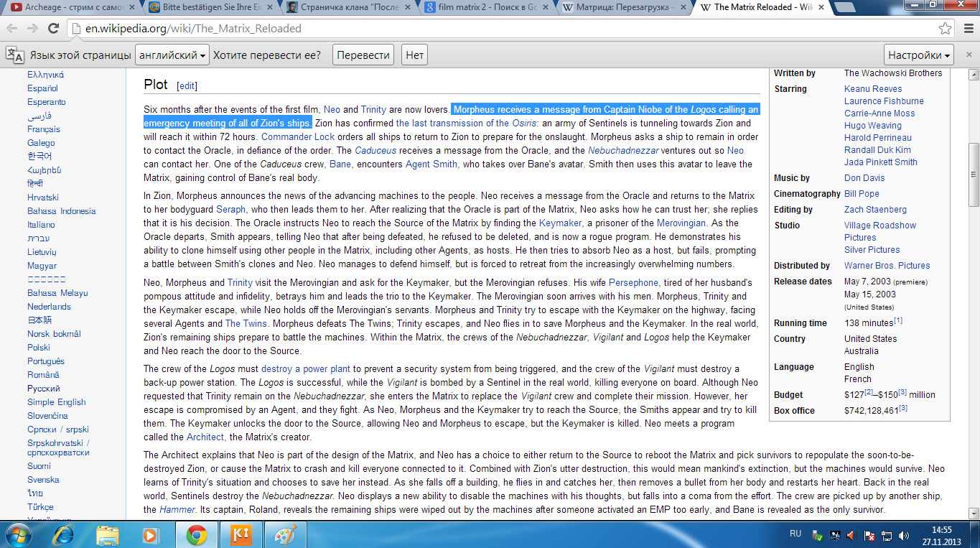Open the 'Hammer' ship link
Screen dimensions: 980x548
point(178,510)
